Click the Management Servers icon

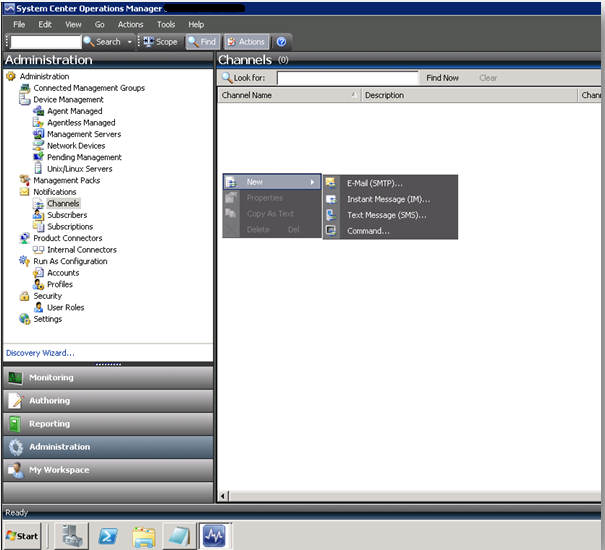[38, 134]
